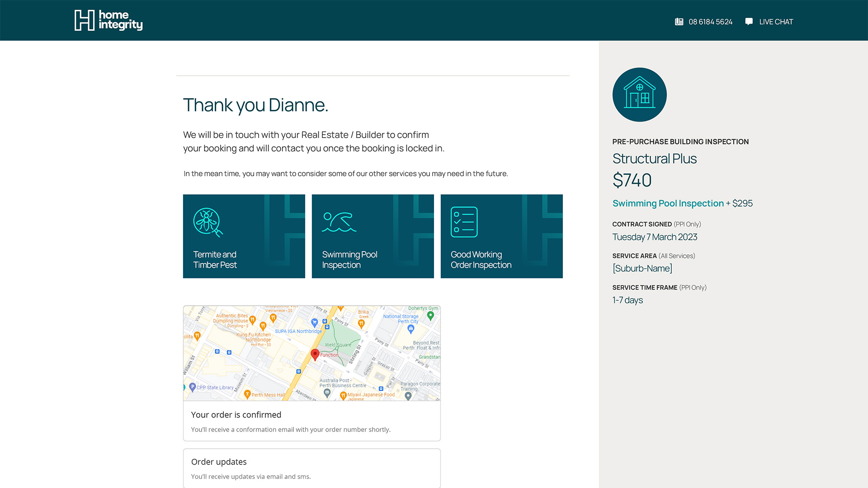Click the Miyavi Japanese Food marker
Image resolution: width=868 pixels, height=488 pixels.
(x=343, y=396)
